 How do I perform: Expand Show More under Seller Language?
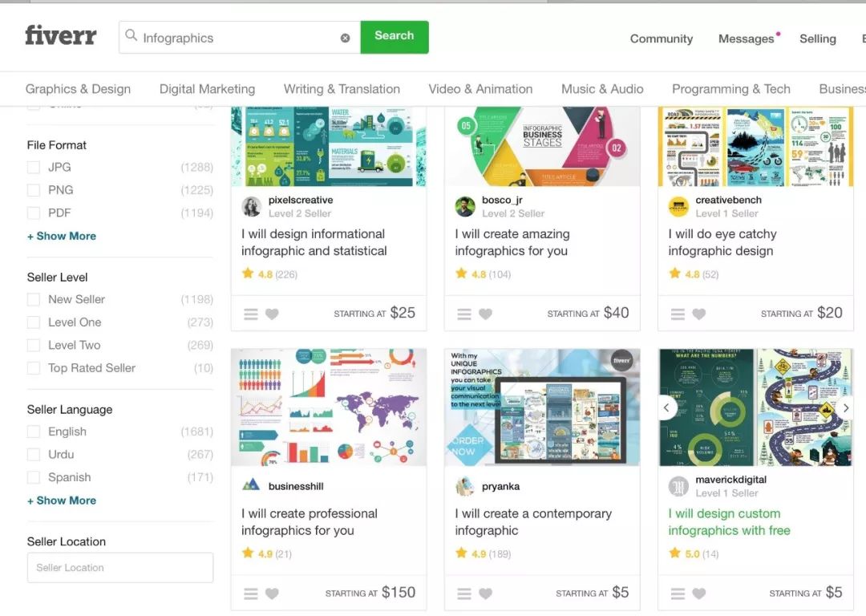point(61,500)
